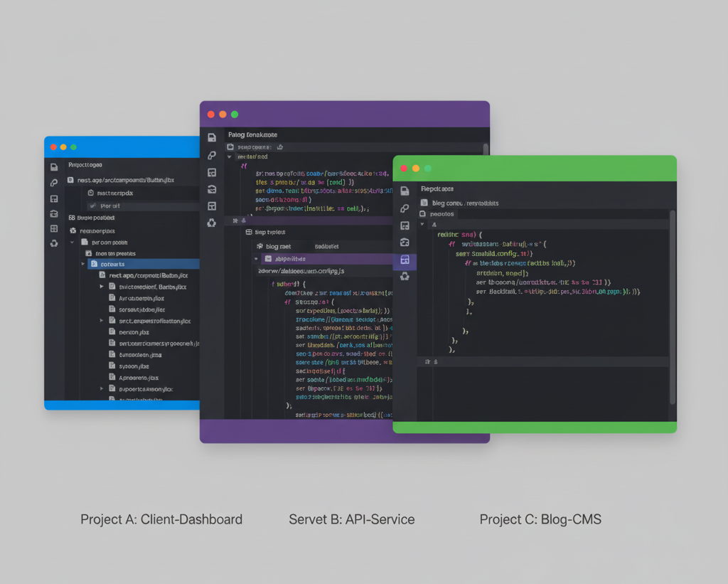
Task: Expand the arrow beside the 'Baribs.jlkx' file row
Action: (x=101, y=287)
